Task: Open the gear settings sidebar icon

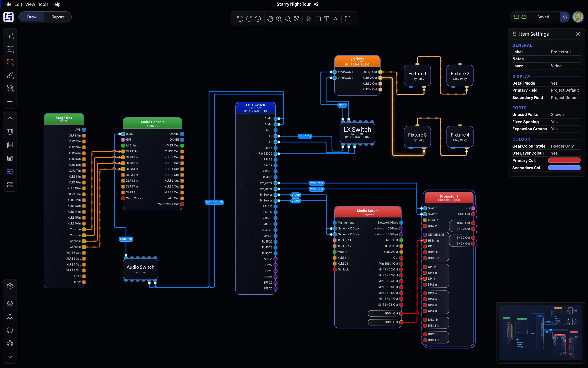Action: pyautogui.click(x=10, y=286)
